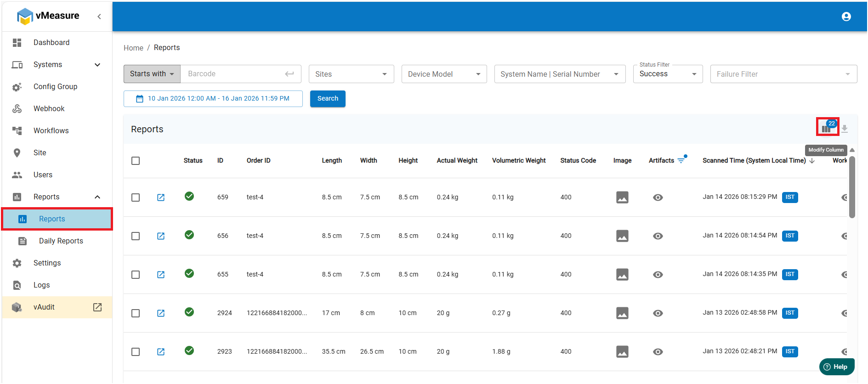
Task: View artifacts eye icon for report 2924
Action: tap(658, 313)
